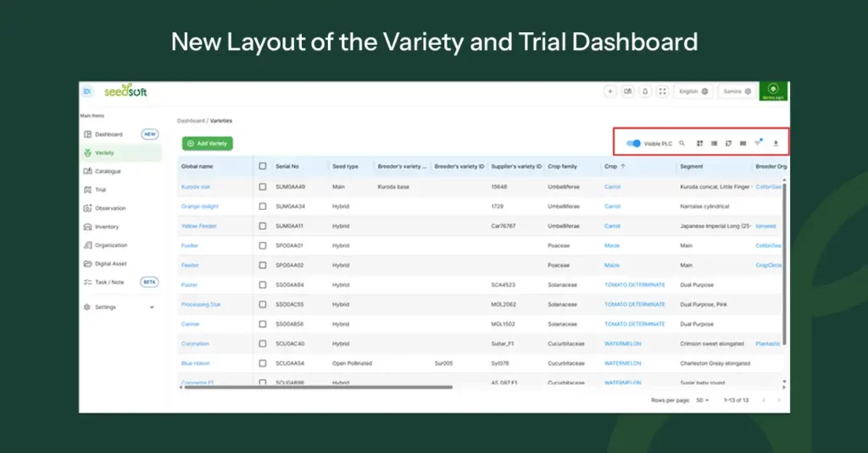Viewport: 868px width, 453px height.
Task: Sort by the Segment column header
Action: (x=692, y=166)
